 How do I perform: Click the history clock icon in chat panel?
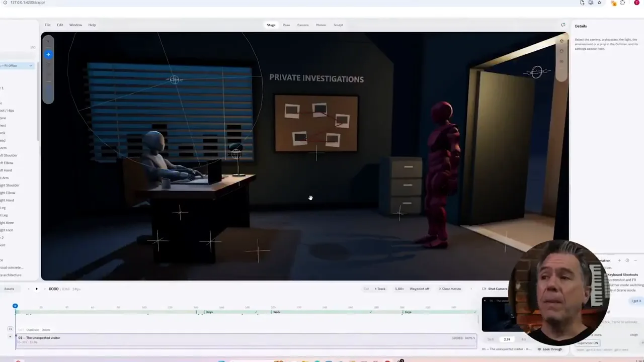click(x=627, y=260)
